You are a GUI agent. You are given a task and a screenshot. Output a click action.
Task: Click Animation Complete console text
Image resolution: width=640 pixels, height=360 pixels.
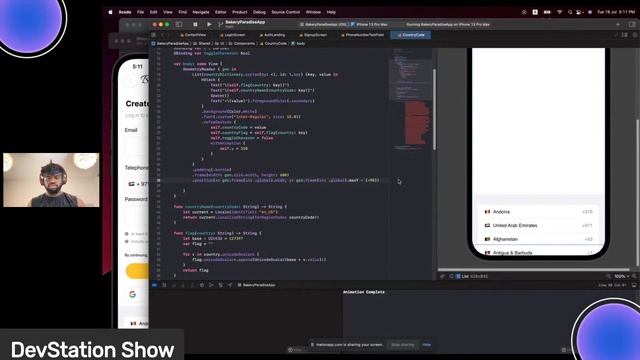(x=364, y=292)
